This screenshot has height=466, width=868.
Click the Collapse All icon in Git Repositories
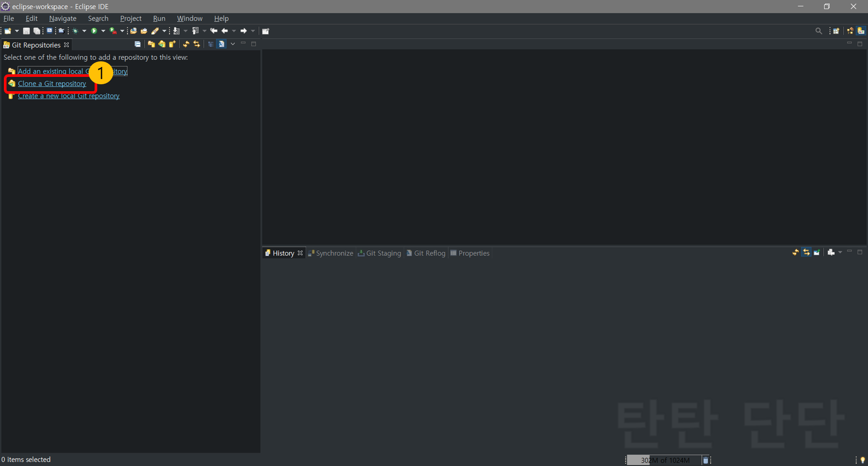pos(138,44)
